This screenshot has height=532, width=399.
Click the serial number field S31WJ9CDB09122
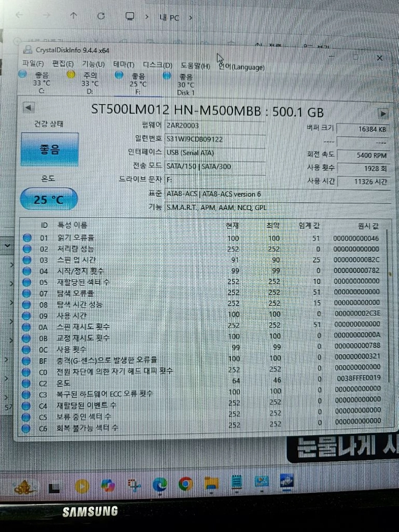214,139
